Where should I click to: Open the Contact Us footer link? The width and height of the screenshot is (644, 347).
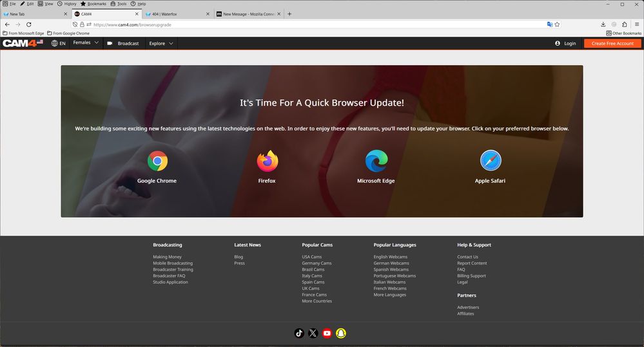click(468, 257)
